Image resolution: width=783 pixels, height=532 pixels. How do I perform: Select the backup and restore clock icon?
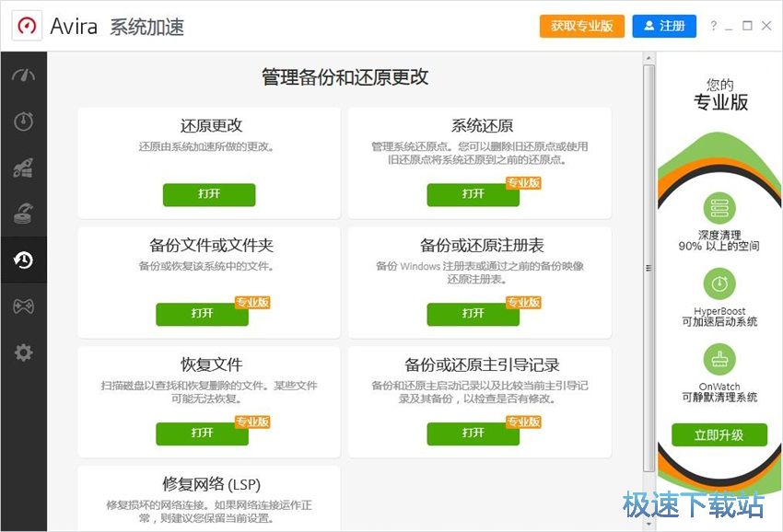(23, 260)
